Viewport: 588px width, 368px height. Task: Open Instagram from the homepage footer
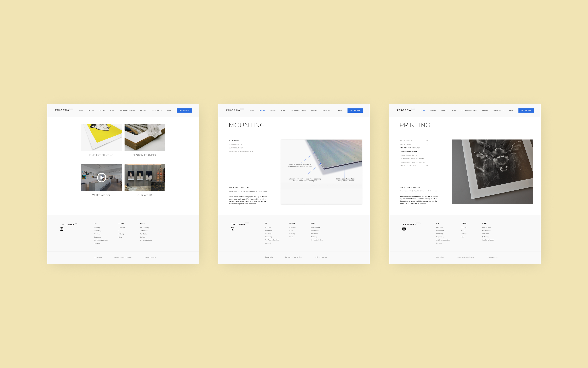(62, 229)
